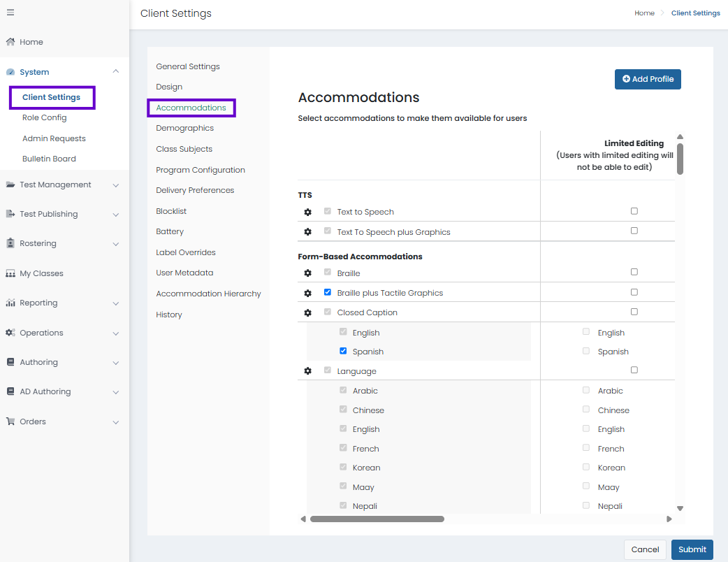728x562 pixels.
Task: Toggle the Text to Speech availability checkbox
Action: click(x=328, y=211)
